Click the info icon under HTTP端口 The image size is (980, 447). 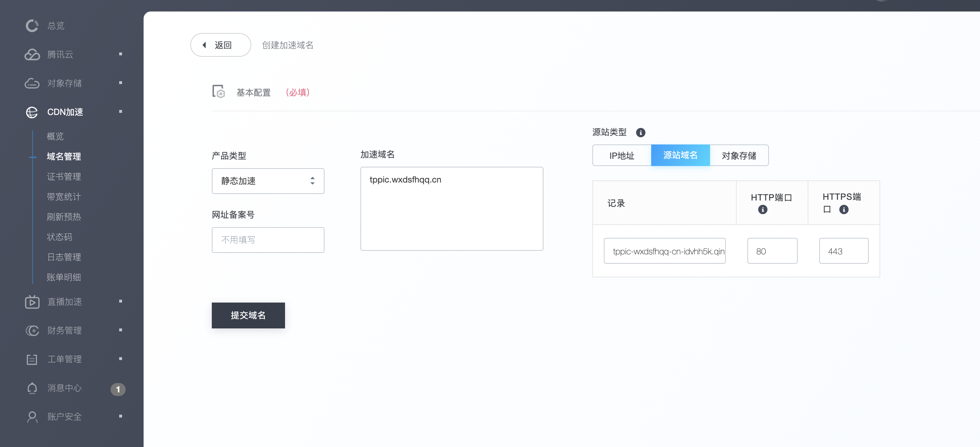coord(762,209)
